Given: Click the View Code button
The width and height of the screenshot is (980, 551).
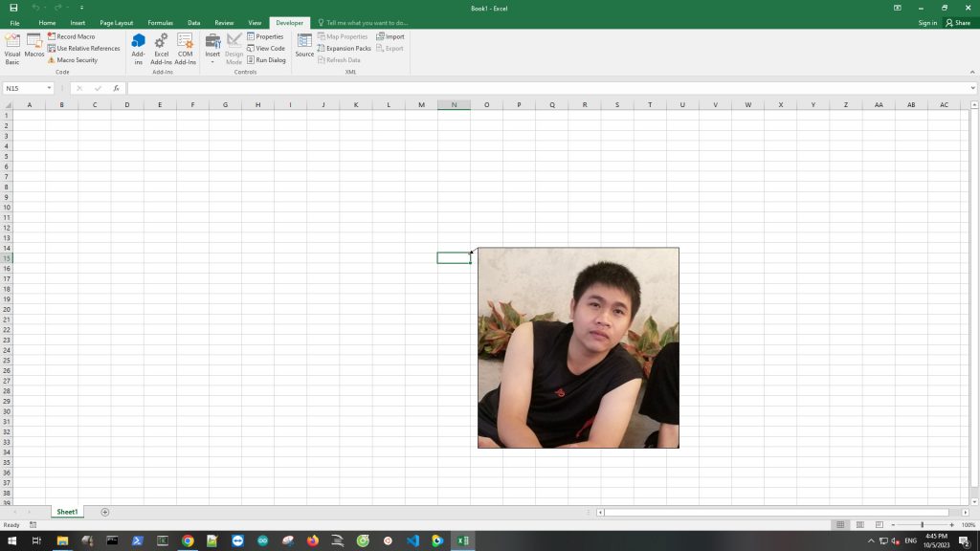Looking at the screenshot, I should (x=266, y=48).
